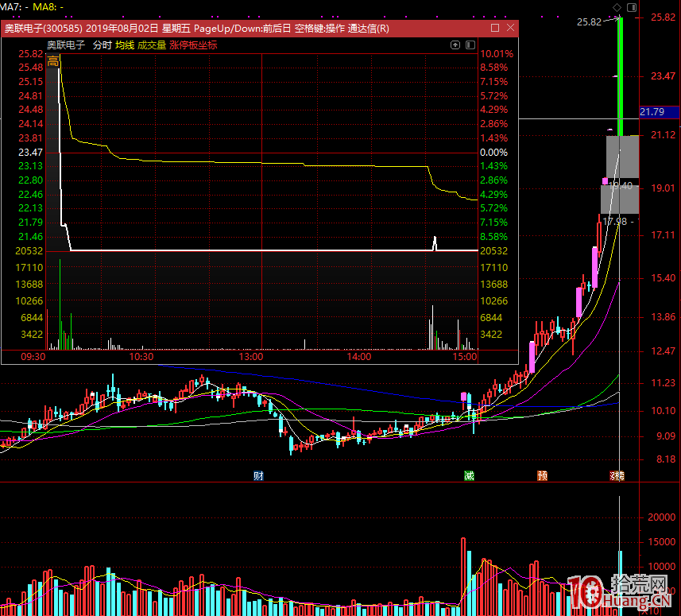The height and width of the screenshot is (616, 681).
Task: Click the MA8 indicator label
Action: [48, 7]
